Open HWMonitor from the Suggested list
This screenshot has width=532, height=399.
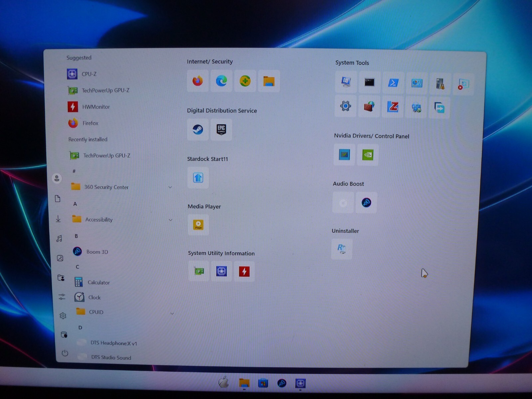tap(89, 107)
